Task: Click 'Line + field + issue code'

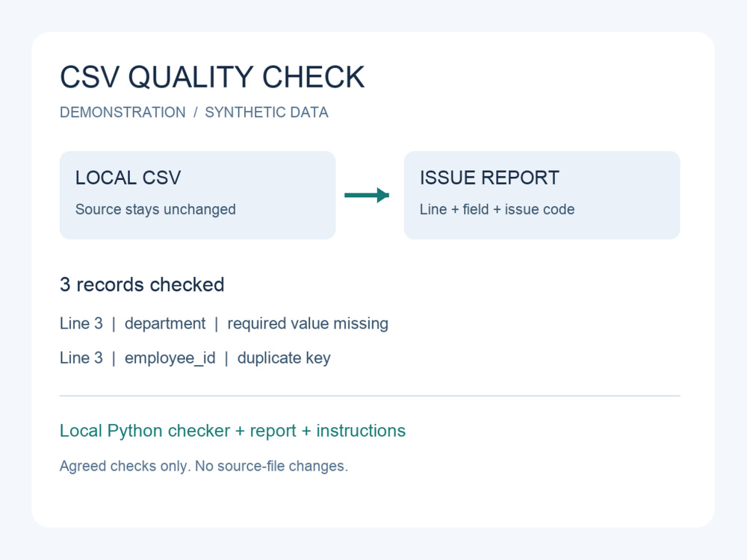Action: [x=497, y=210]
